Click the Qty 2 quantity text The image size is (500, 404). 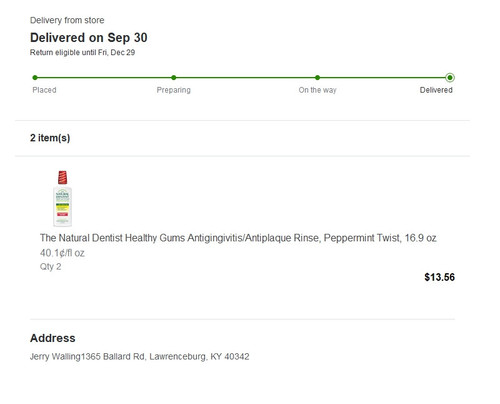[50, 267]
